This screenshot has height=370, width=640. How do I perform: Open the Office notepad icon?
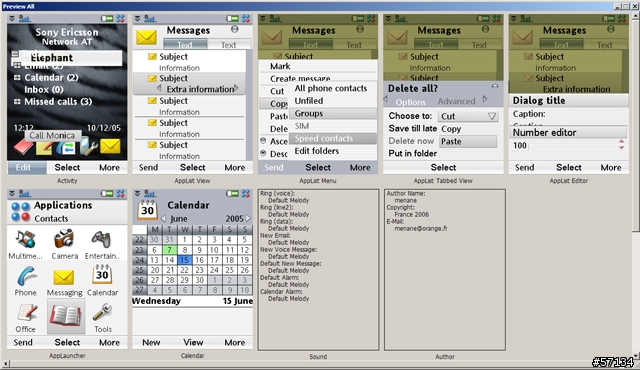pos(27,313)
